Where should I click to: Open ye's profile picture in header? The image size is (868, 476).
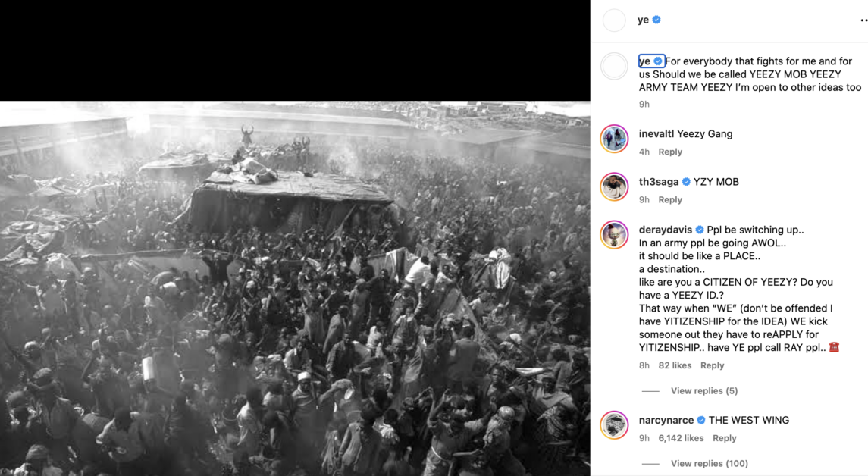(x=614, y=20)
